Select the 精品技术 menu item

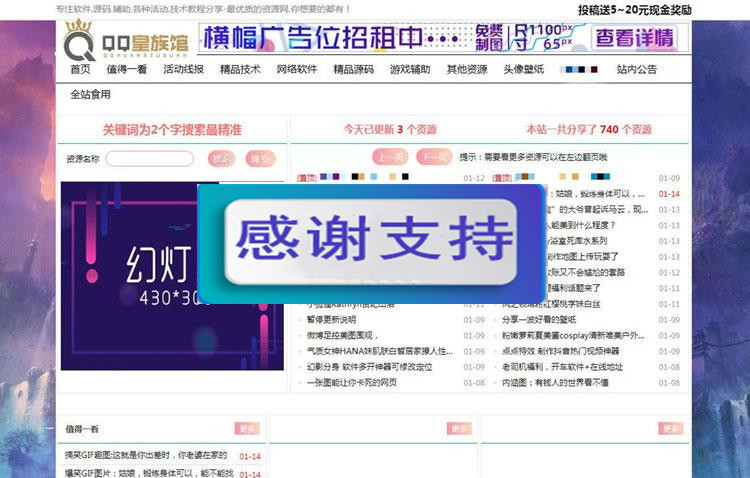(x=240, y=69)
